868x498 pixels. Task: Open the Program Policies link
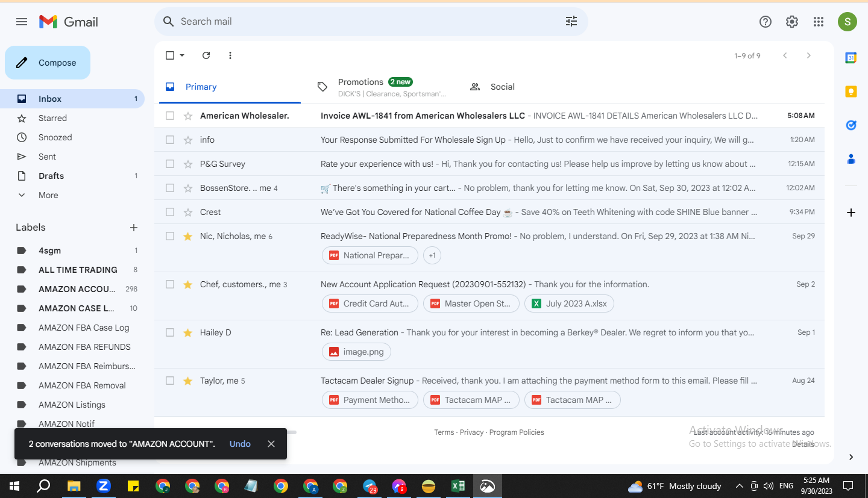tap(517, 432)
